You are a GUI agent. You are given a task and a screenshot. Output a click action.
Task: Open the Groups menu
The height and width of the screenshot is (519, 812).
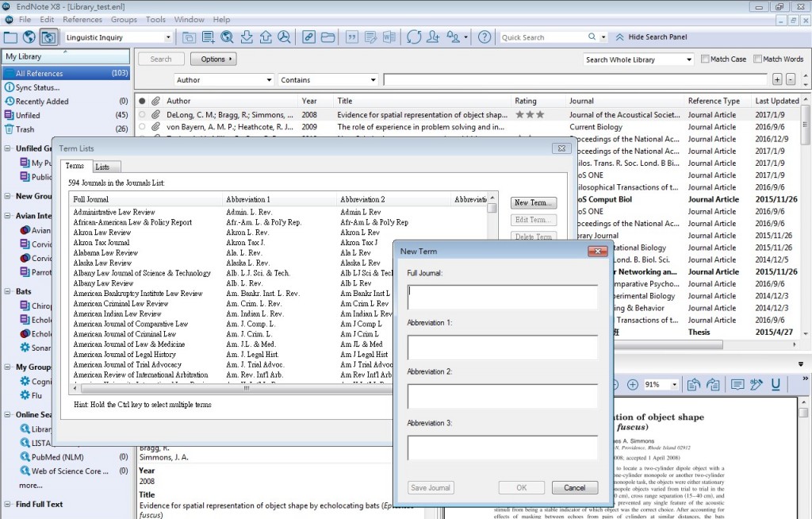coord(124,19)
